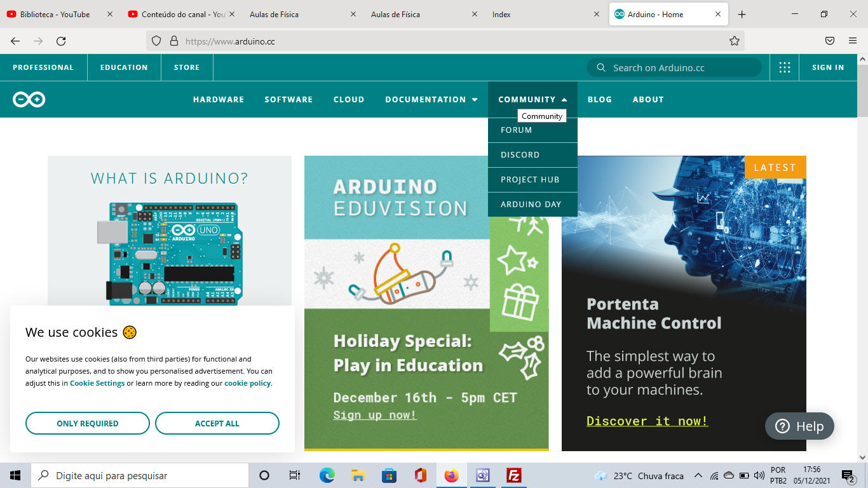The image size is (868, 488).
Task: Click the Pocket save icon
Action: (x=830, y=41)
